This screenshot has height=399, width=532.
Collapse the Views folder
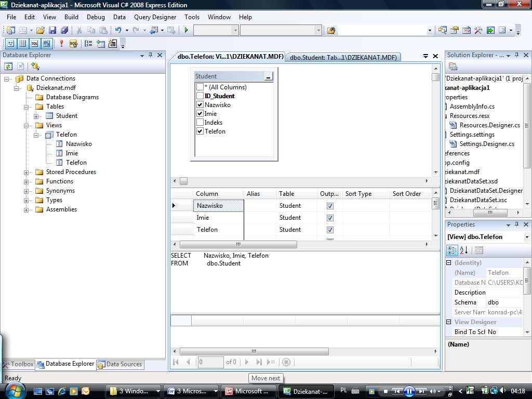click(x=26, y=126)
